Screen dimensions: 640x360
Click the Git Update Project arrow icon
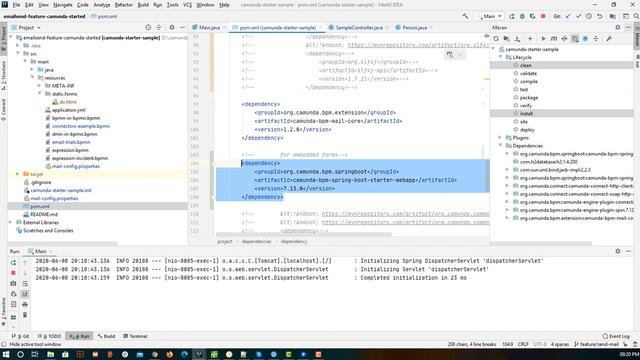point(568,16)
